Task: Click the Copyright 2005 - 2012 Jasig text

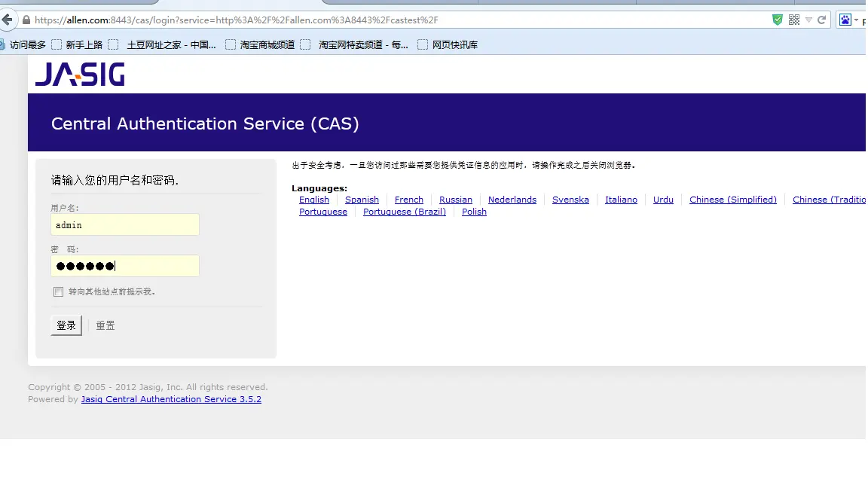Action: point(148,387)
